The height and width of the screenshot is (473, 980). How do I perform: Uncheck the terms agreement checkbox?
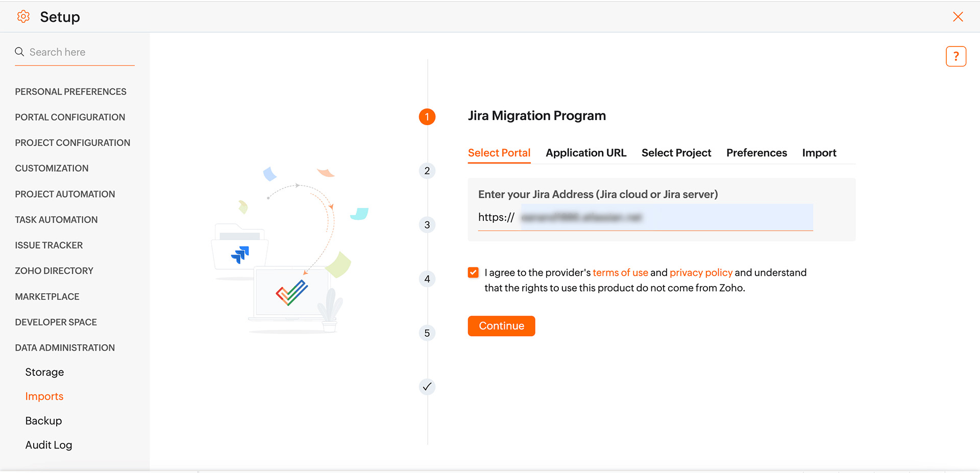[x=473, y=272]
